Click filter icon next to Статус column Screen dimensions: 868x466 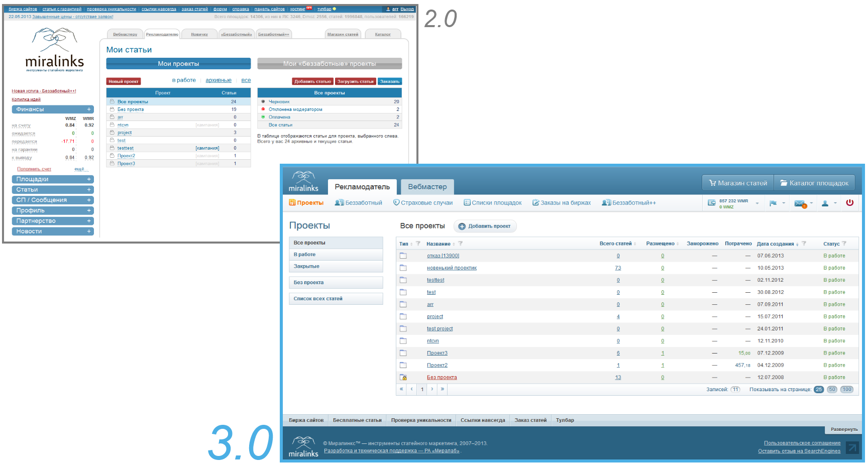(844, 244)
